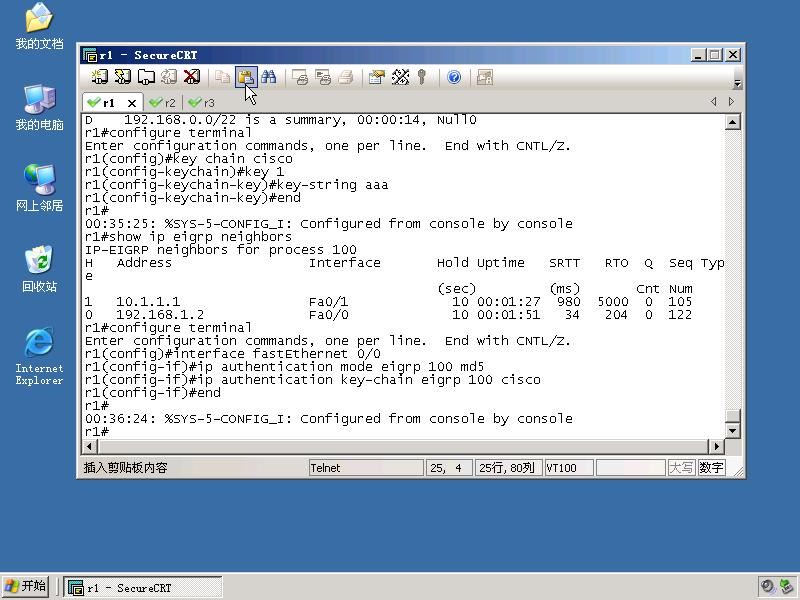
Task: Click r1 - SecureCRT taskbar button
Action: [143, 587]
